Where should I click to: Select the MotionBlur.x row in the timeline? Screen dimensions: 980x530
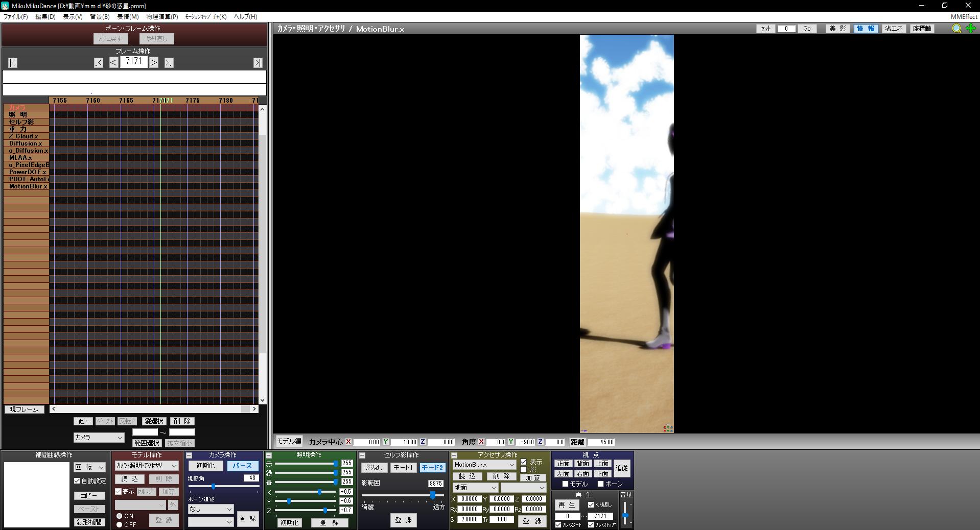point(27,186)
